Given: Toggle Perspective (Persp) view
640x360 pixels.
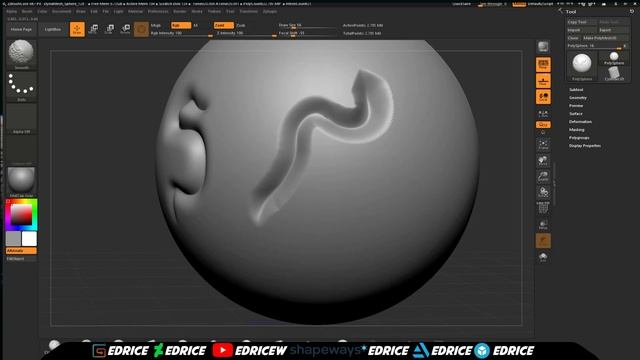Looking at the screenshot, I should 543,64.
